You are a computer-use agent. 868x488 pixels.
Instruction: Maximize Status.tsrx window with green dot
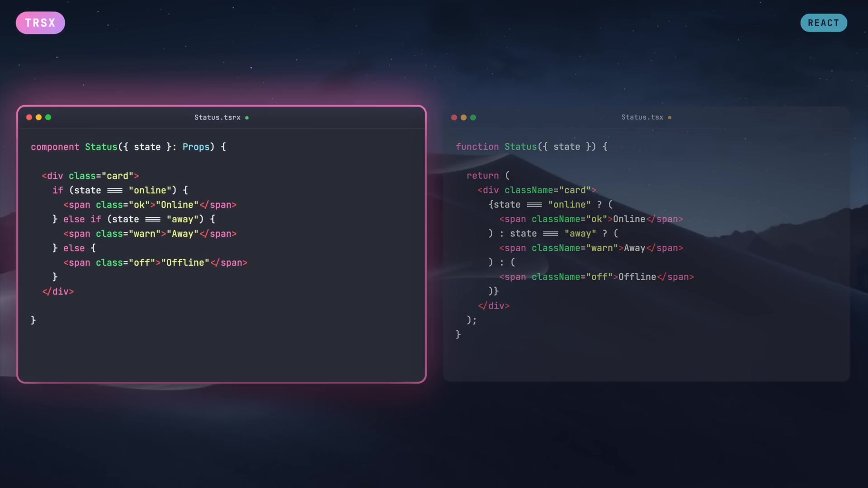tap(48, 117)
